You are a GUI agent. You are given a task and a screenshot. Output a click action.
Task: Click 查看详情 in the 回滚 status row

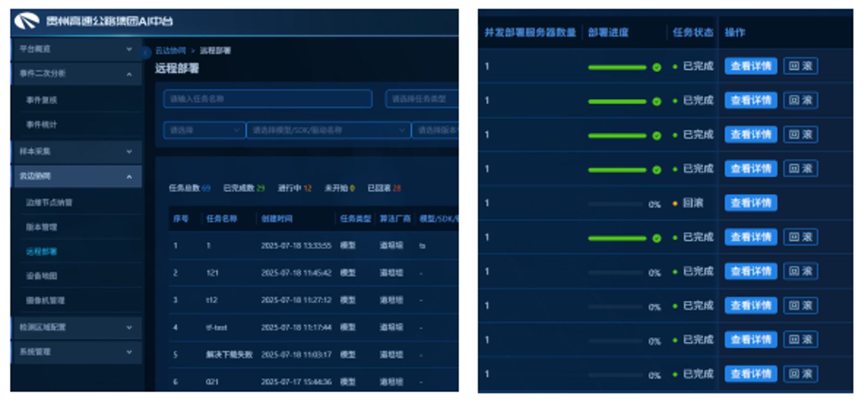[751, 203]
